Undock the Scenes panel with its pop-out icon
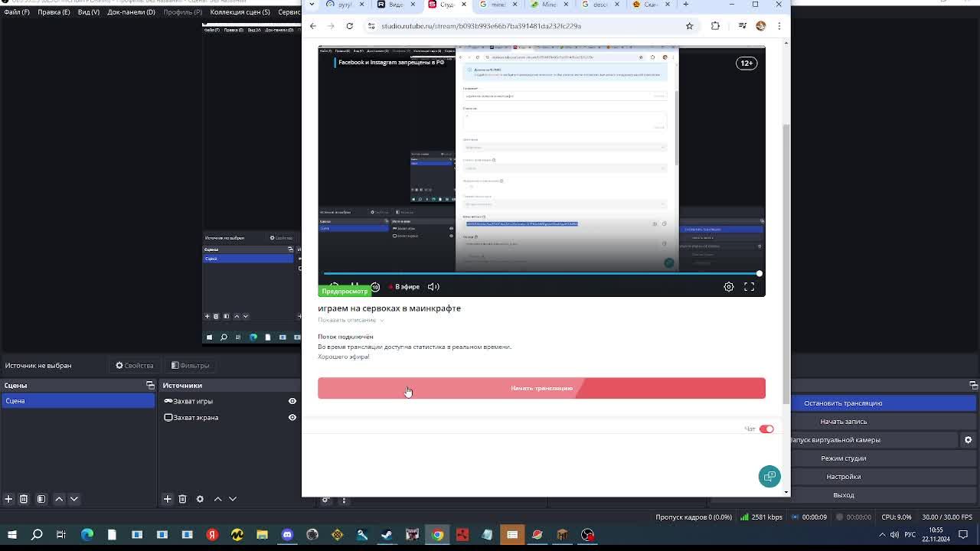Screen dimensions: 980x551 [x=150, y=386]
